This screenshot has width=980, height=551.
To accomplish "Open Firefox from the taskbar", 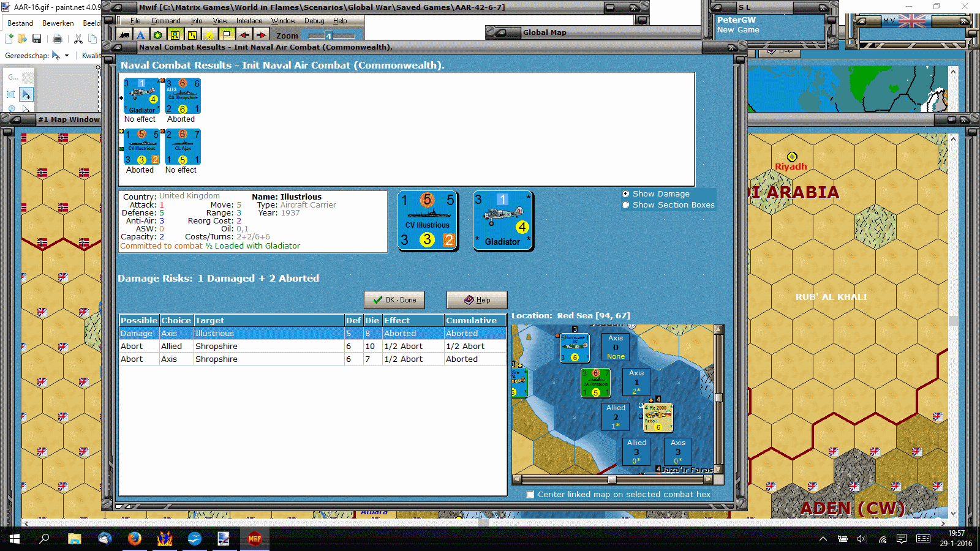I will [x=134, y=539].
